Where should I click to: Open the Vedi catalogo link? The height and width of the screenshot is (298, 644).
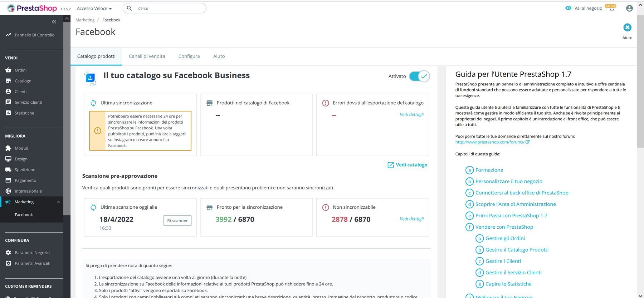pyautogui.click(x=408, y=165)
